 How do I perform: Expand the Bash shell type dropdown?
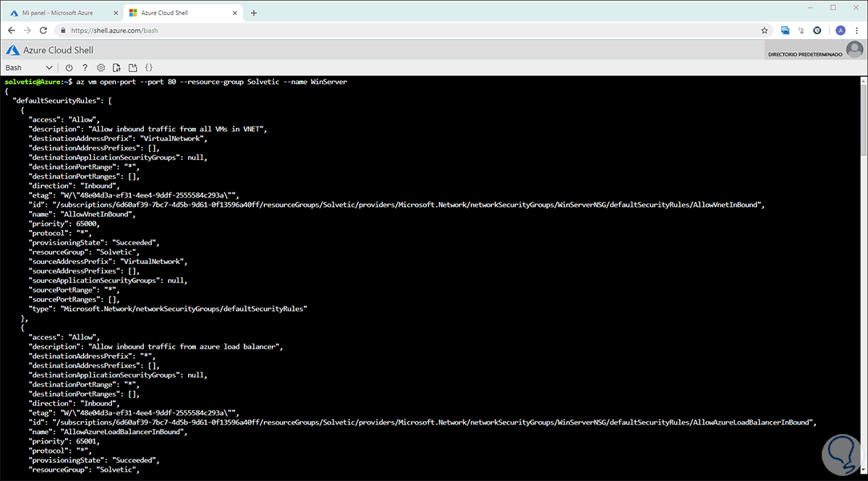coord(29,67)
